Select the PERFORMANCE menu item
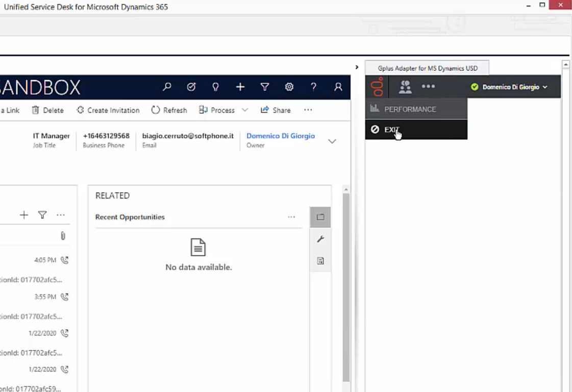The height and width of the screenshot is (392, 572). (x=416, y=109)
